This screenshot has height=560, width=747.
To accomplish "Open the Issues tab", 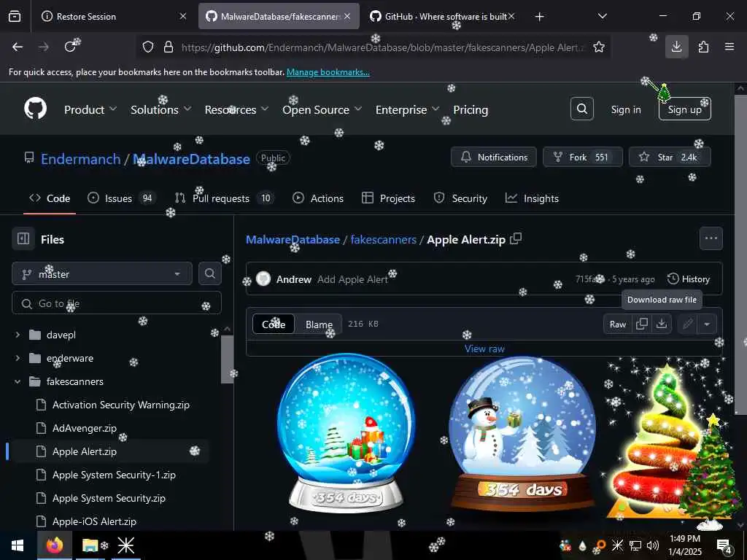I will (122, 198).
